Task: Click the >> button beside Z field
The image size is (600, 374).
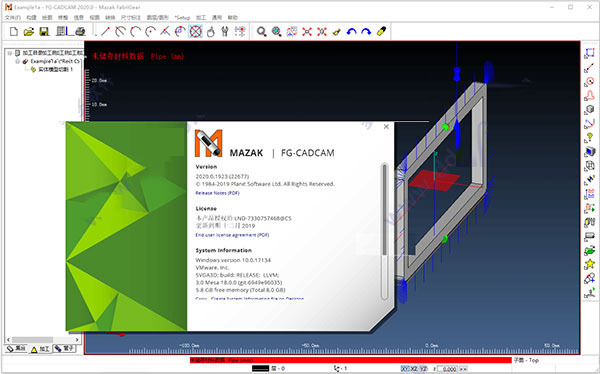Action: pyautogui.click(x=463, y=369)
